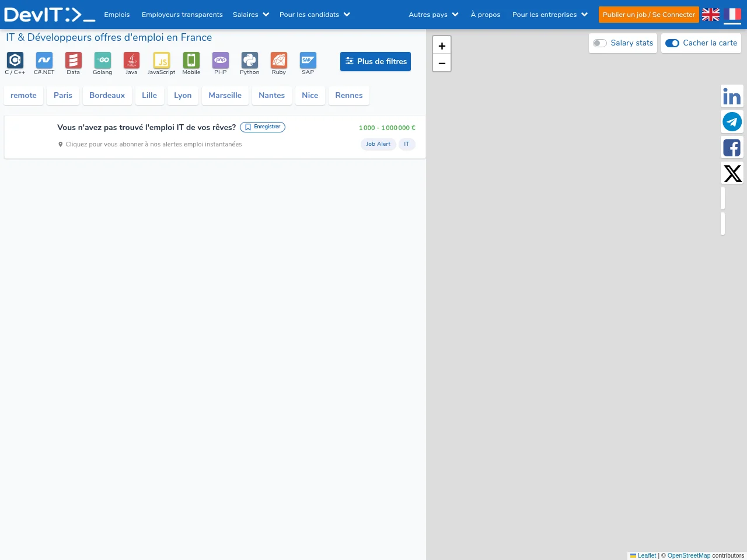Filter jobs by Data icon
The image size is (747, 560).
(x=74, y=60)
